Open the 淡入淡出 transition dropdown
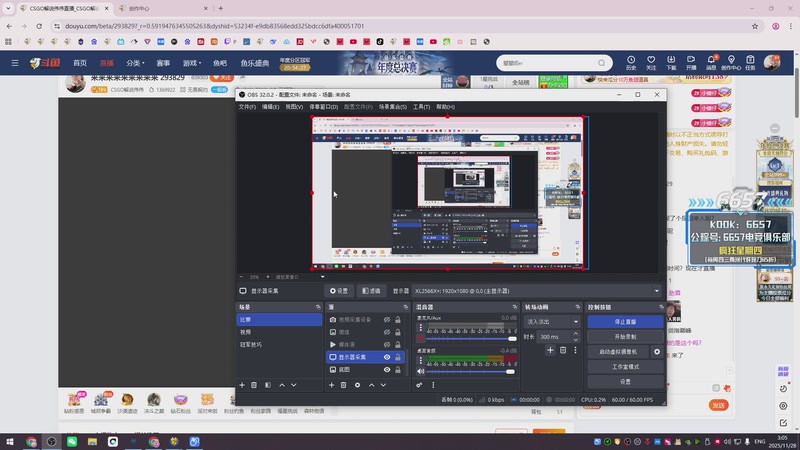This screenshot has height=450, width=800. (552, 322)
